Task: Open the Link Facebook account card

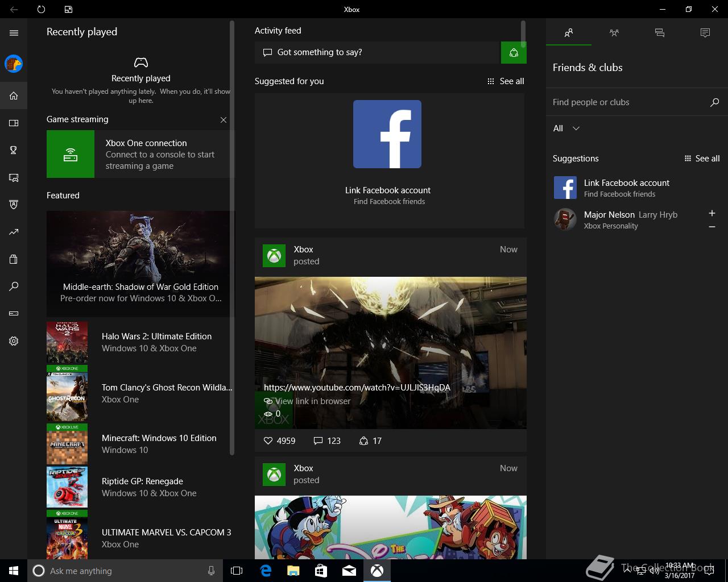Action: (x=389, y=161)
